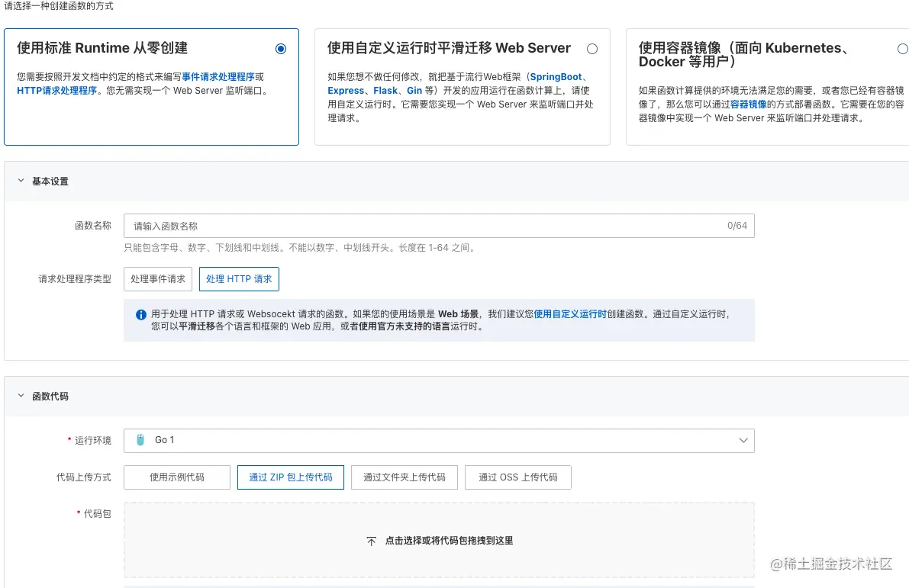Focus the 函数名称 input field

point(439,226)
